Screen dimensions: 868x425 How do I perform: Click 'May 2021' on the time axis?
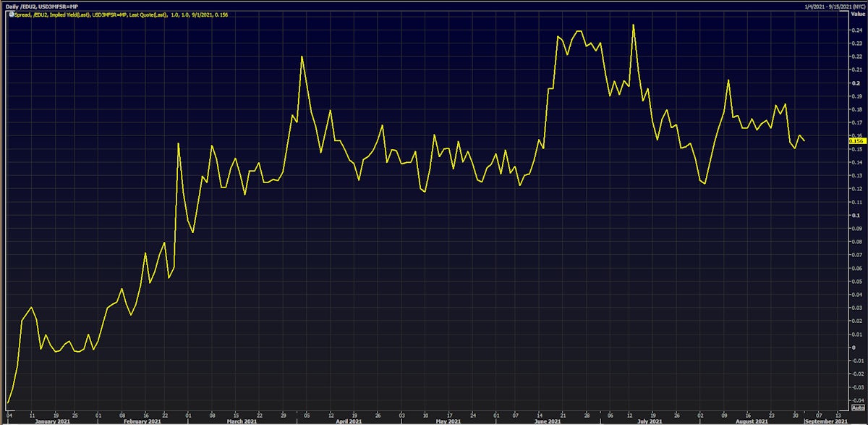[448, 421]
